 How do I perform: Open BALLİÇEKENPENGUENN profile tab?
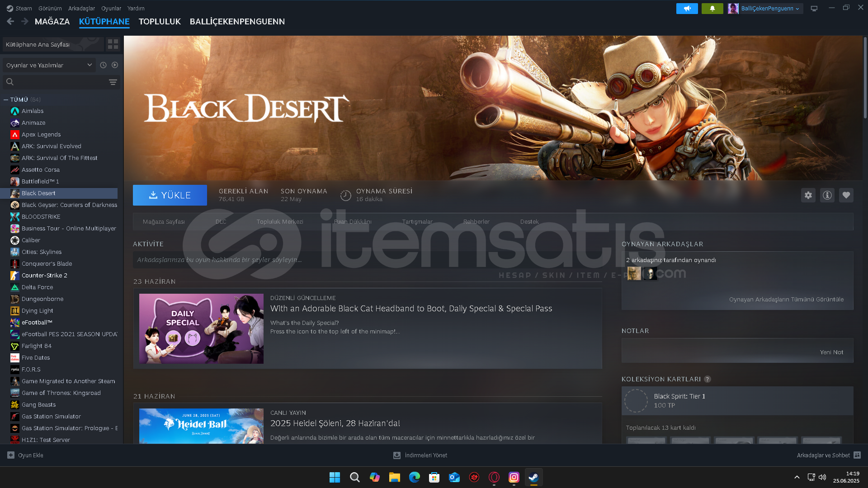(x=237, y=21)
